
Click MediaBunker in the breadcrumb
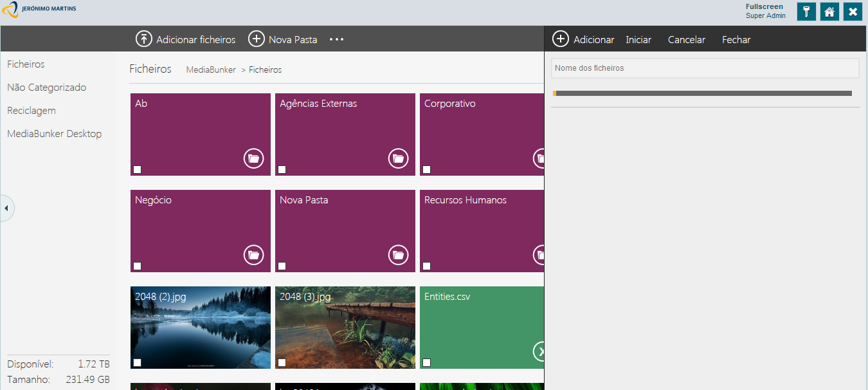(x=211, y=70)
